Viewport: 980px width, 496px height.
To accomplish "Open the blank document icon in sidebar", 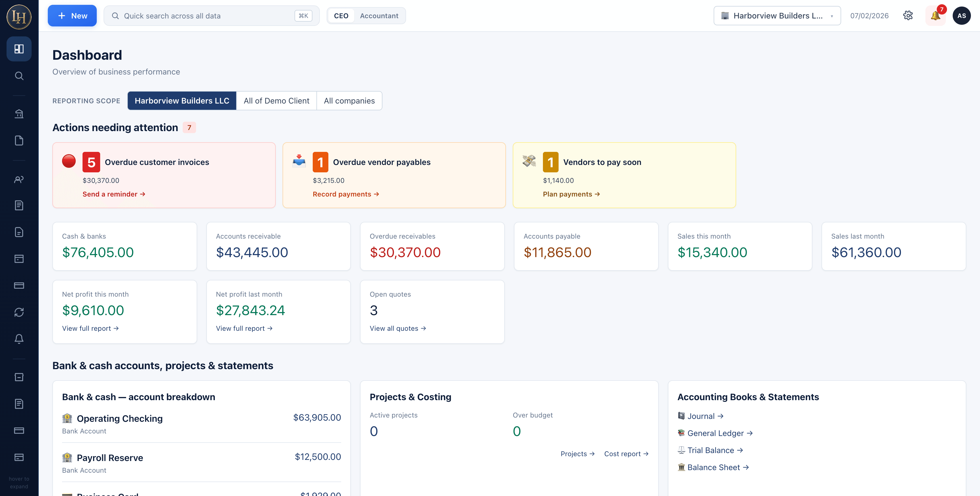I will click(19, 140).
